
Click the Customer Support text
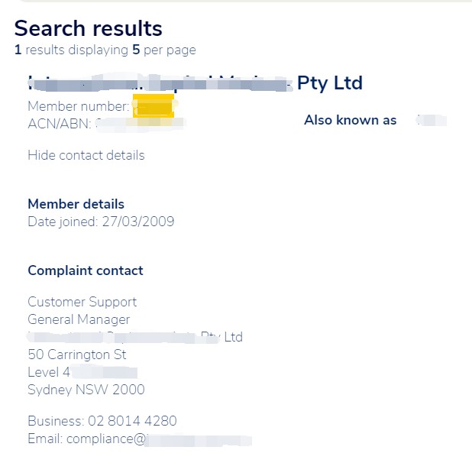point(82,302)
